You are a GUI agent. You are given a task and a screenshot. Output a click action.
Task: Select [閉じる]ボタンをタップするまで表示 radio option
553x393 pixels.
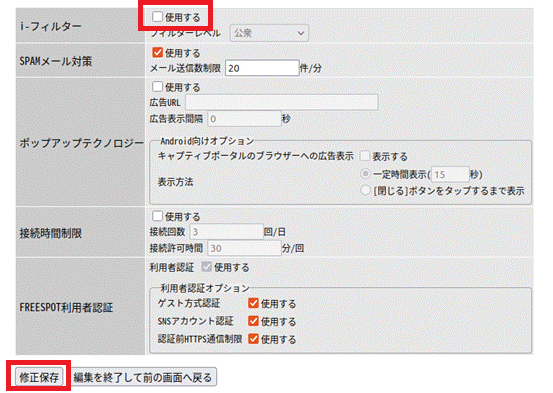[x=366, y=190]
